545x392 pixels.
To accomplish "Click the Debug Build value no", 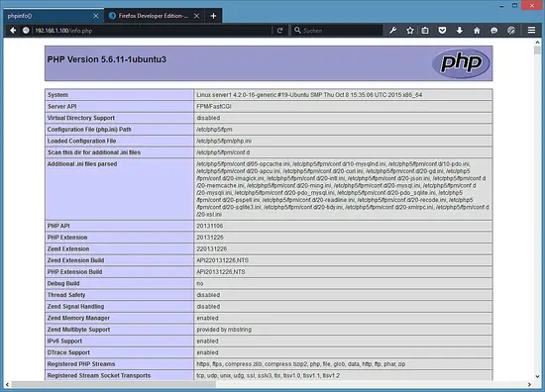I will (x=200, y=283).
